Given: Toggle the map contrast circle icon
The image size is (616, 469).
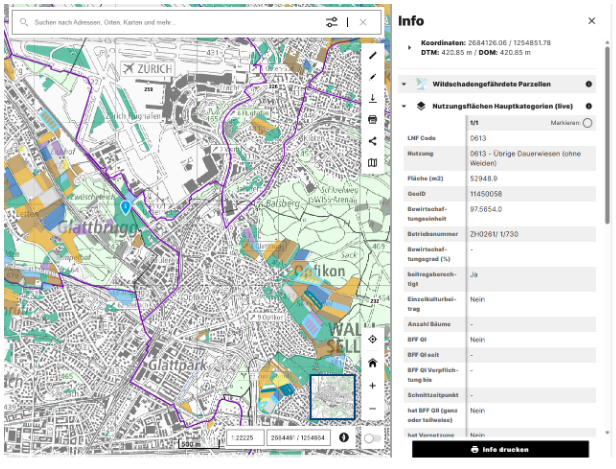Looking at the screenshot, I should pos(344,438).
